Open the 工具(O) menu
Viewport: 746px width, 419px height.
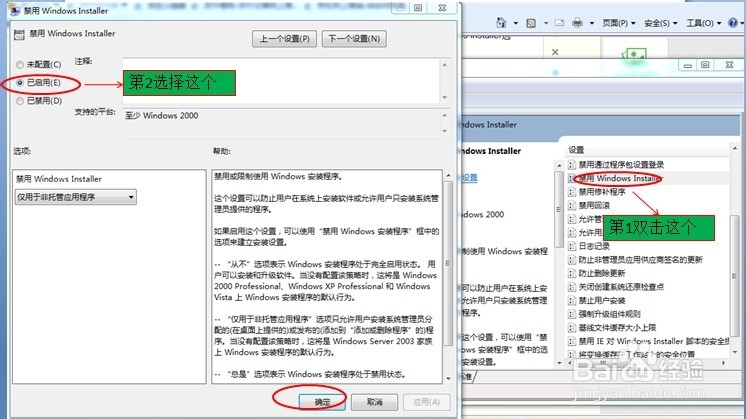704,23
